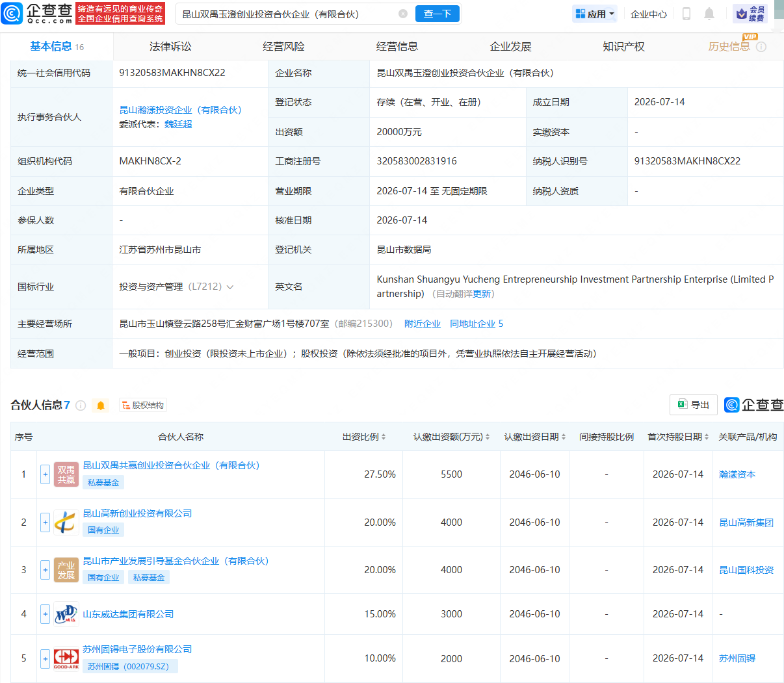Select the 20000万元 capital amount

399,132
